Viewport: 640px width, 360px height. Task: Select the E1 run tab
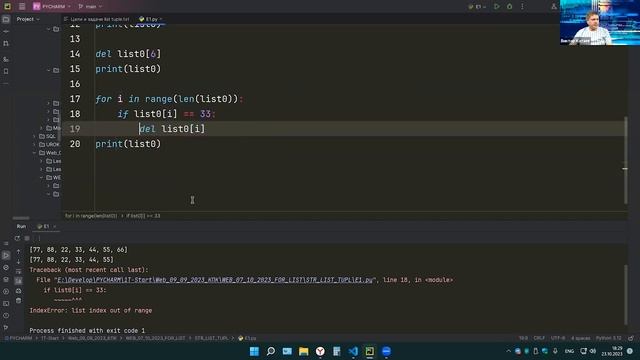pyautogui.click(x=44, y=227)
